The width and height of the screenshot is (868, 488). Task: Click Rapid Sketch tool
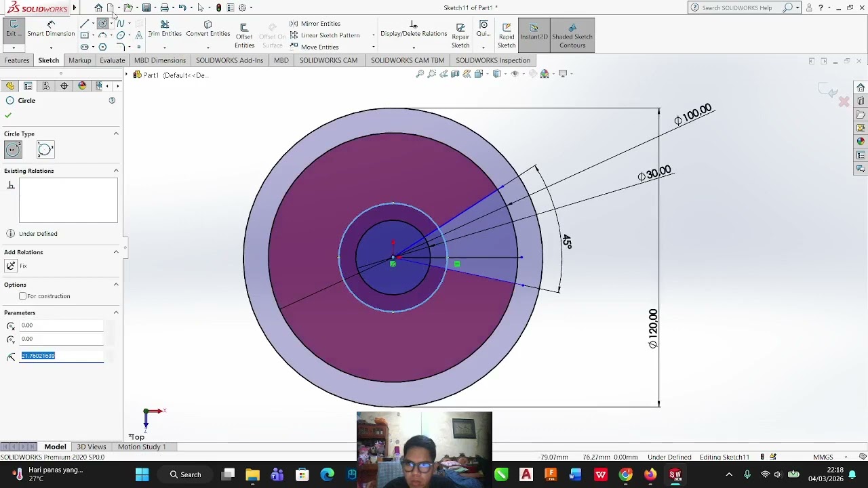click(x=507, y=36)
